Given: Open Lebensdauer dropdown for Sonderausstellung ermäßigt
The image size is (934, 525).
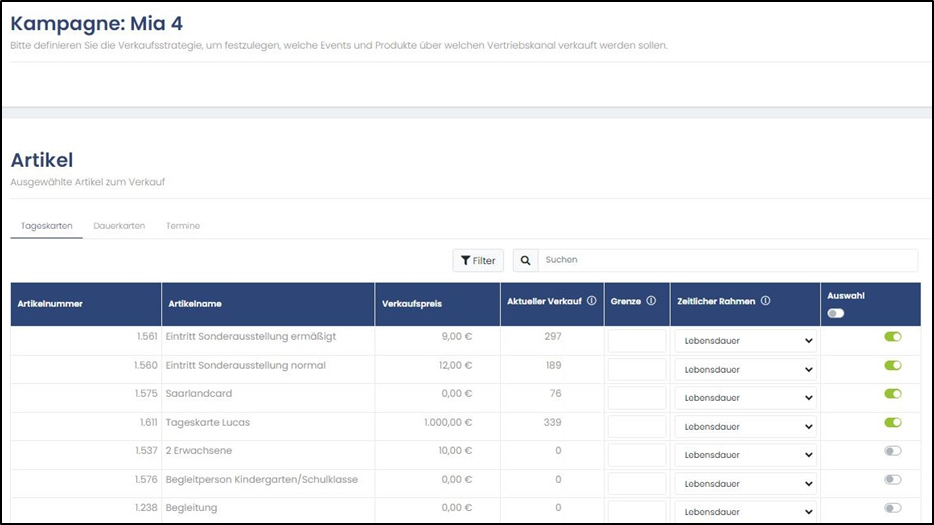Looking at the screenshot, I should [x=745, y=341].
